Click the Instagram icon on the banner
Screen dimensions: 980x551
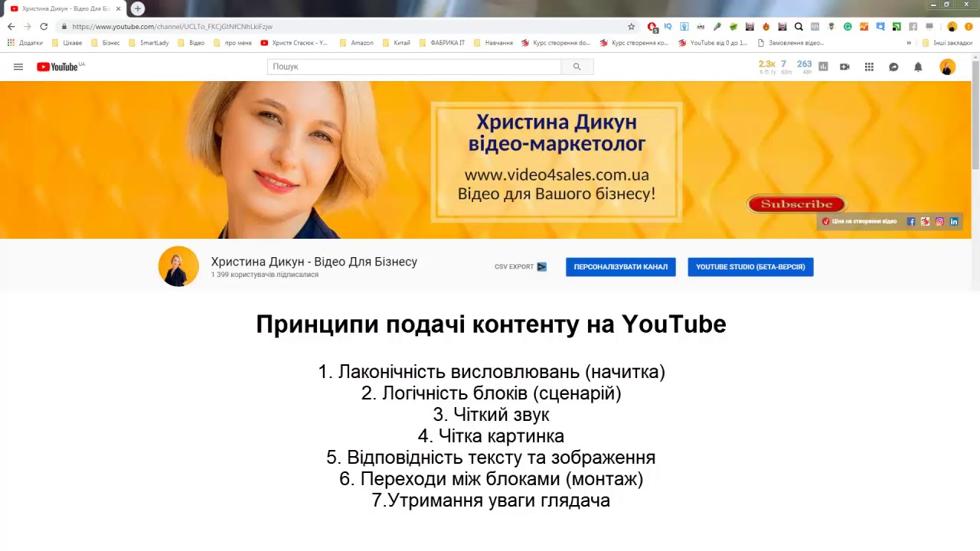939,221
